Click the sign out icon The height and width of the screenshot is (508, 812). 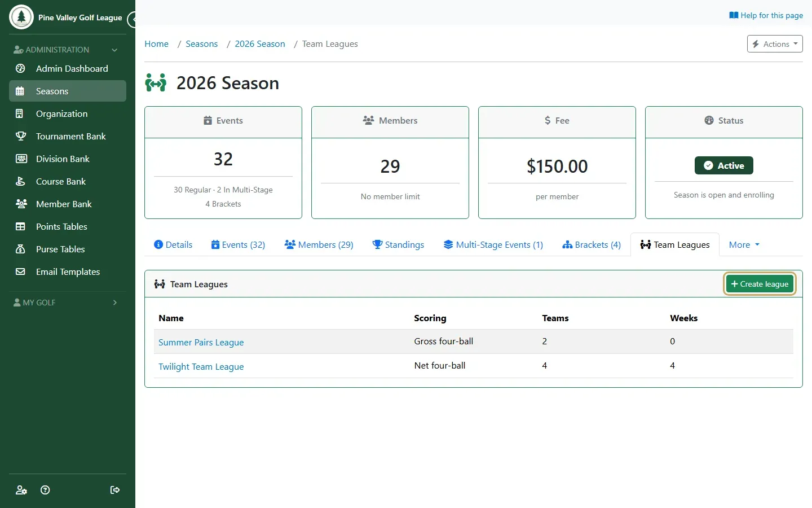pyautogui.click(x=115, y=490)
